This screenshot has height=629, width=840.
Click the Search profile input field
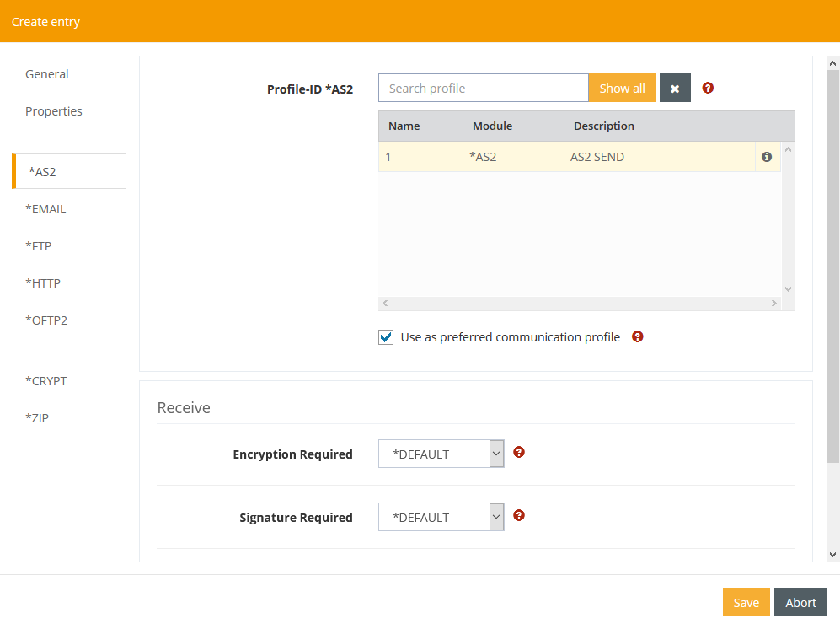pyautogui.click(x=483, y=89)
